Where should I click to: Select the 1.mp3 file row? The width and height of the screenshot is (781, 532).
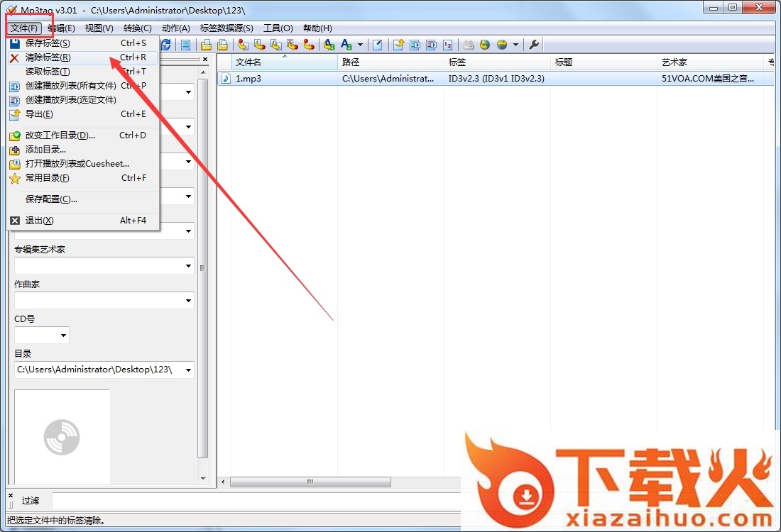[248, 79]
